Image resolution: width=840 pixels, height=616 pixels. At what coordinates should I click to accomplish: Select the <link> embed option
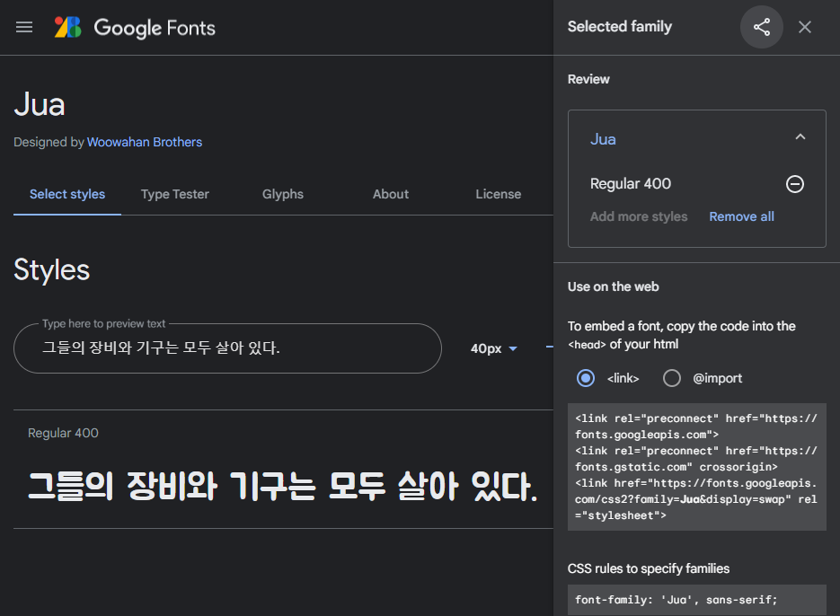point(585,378)
